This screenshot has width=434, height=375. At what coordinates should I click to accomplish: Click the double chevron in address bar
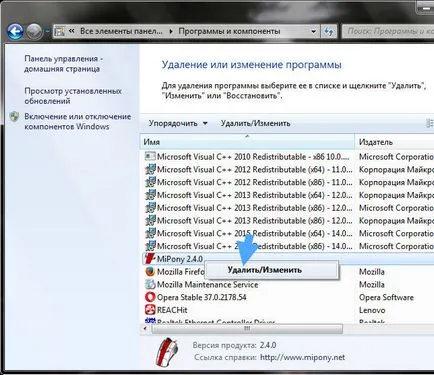pyautogui.click(x=71, y=31)
